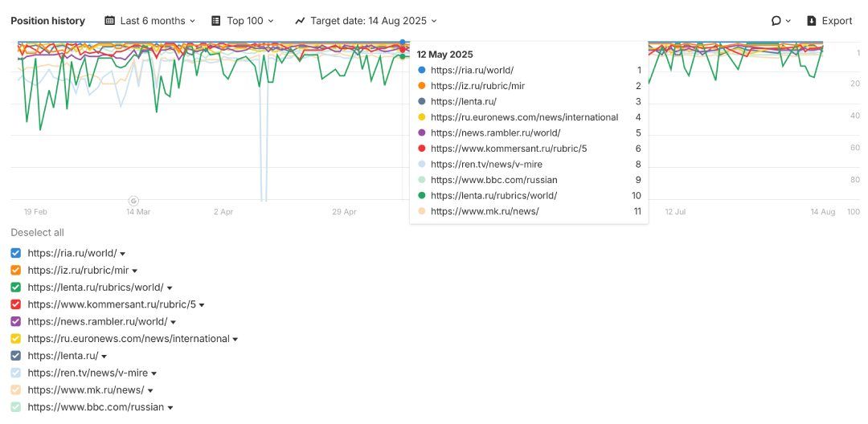The height and width of the screenshot is (424, 868).
Task: Click the Google update marker on the timeline
Action: pos(133,200)
